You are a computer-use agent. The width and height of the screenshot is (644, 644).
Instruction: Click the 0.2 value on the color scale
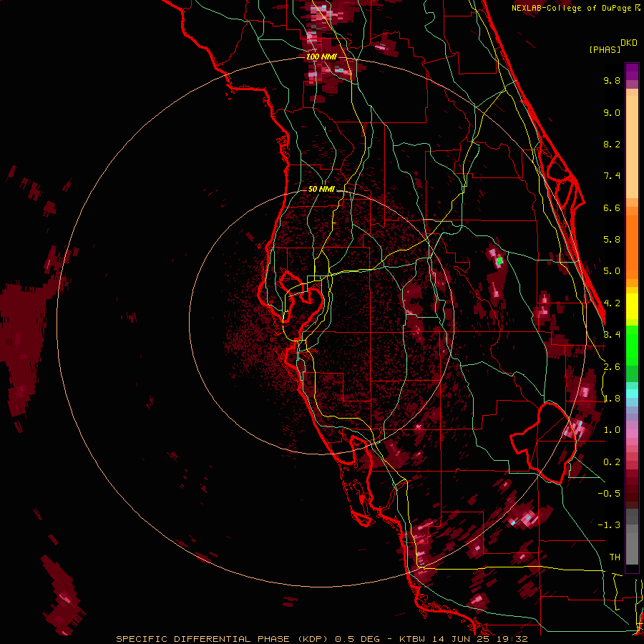point(612,462)
